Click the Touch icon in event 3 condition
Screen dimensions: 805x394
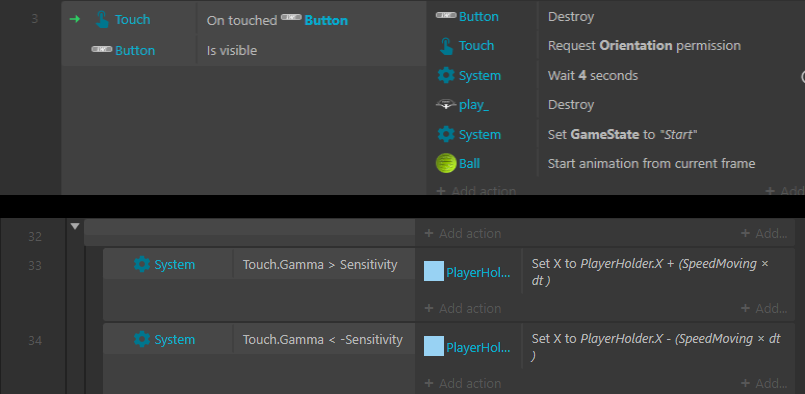tap(102, 20)
